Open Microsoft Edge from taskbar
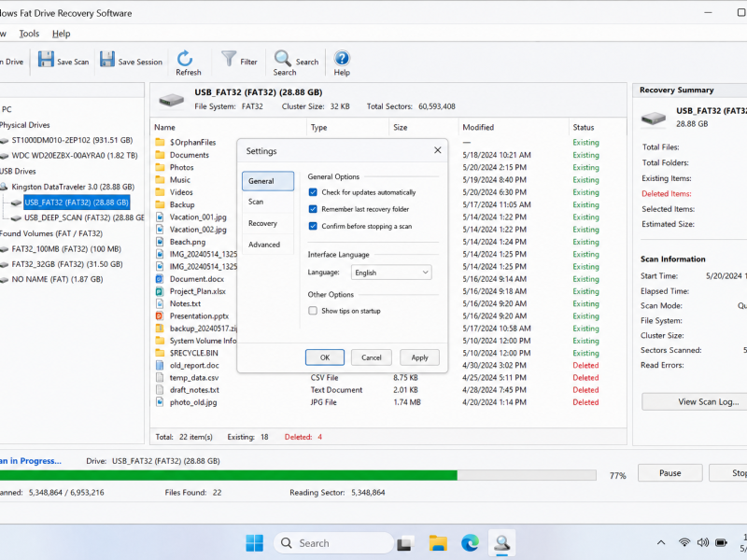Image resolution: width=747 pixels, height=560 pixels. [x=470, y=543]
